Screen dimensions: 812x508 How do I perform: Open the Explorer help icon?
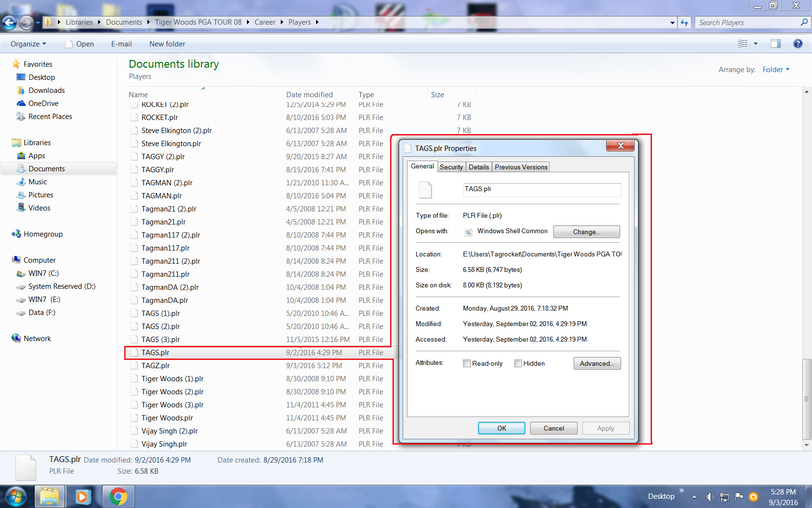(797, 44)
